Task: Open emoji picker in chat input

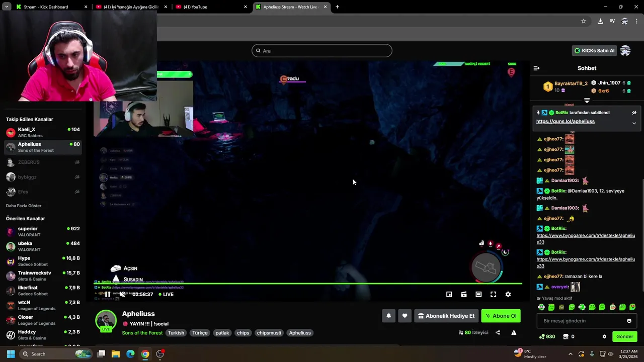Action: [x=629, y=321]
